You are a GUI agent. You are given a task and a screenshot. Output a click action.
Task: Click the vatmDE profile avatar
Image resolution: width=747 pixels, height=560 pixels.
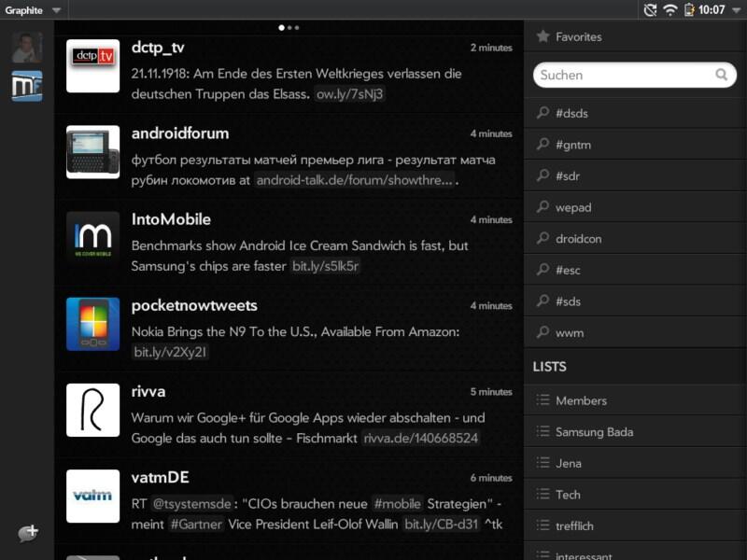[x=92, y=497]
